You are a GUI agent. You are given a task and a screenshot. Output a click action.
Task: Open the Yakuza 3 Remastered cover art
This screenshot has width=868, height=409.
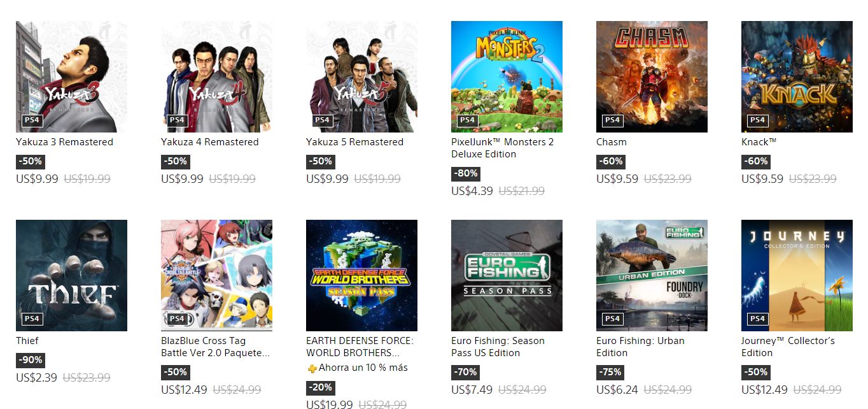(71, 76)
